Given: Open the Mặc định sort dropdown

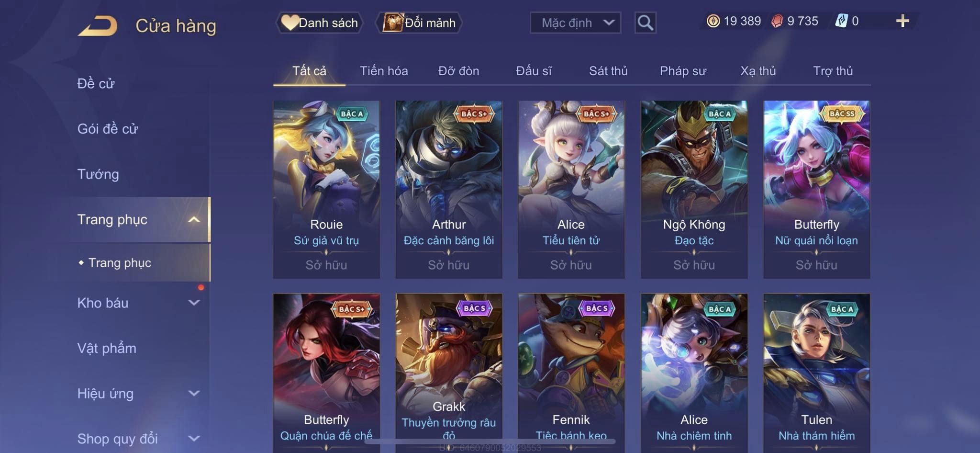Looking at the screenshot, I should [575, 23].
